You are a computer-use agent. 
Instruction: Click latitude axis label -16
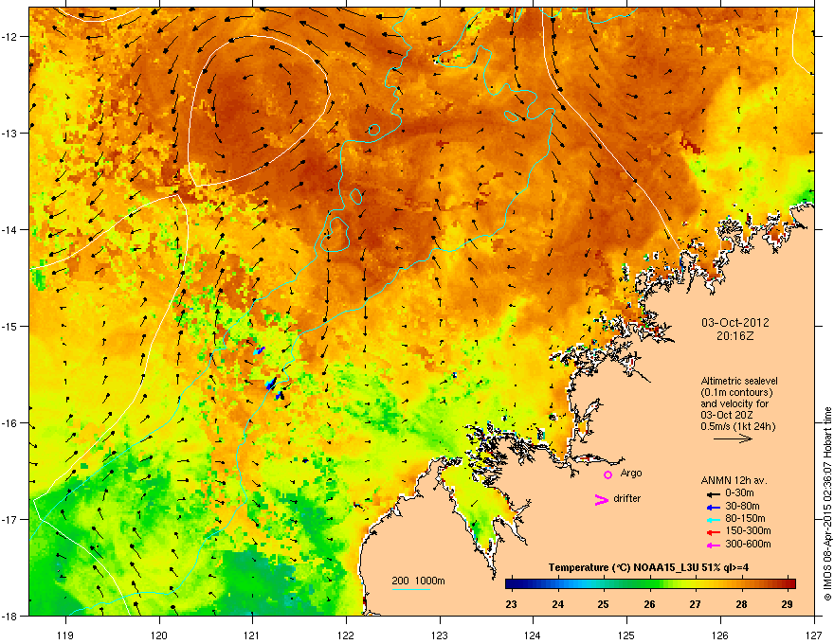(x=10, y=423)
